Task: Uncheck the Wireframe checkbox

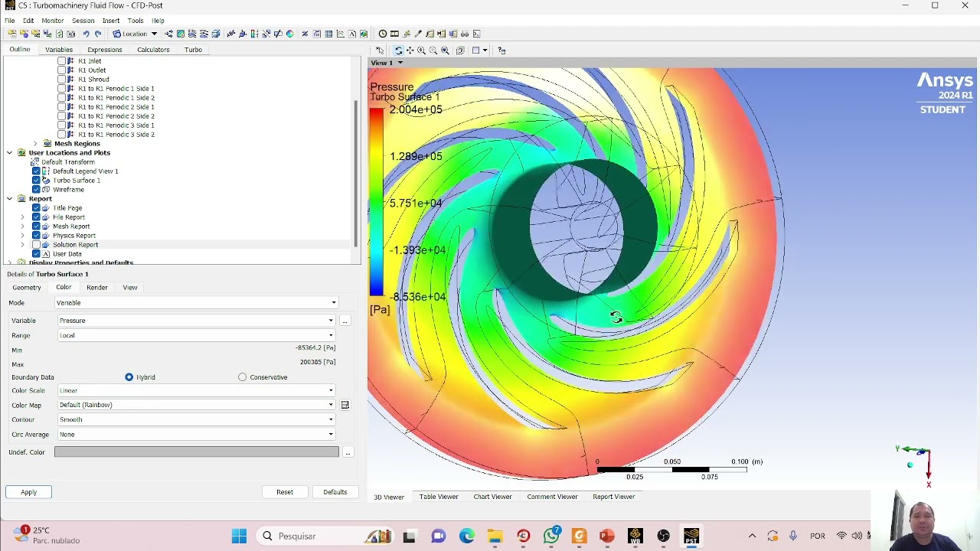Action: click(x=36, y=190)
